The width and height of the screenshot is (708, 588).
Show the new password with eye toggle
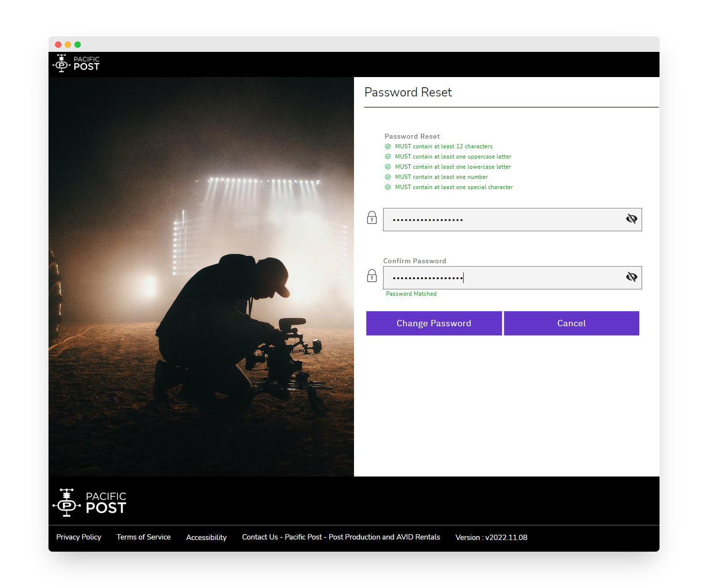coord(631,219)
